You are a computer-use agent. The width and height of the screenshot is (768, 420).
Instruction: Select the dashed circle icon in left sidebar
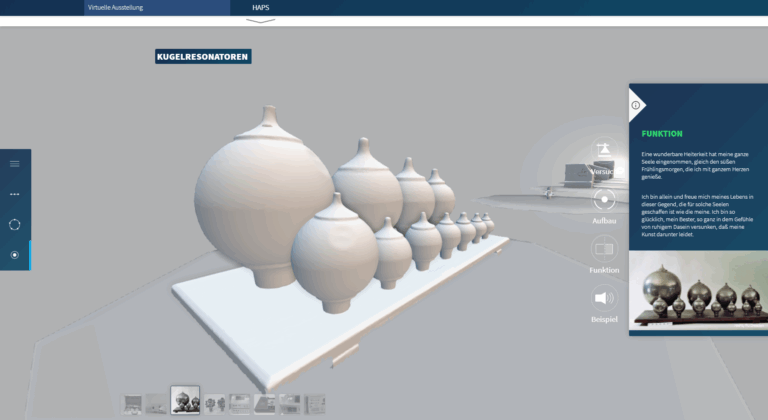tap(15, 224)
